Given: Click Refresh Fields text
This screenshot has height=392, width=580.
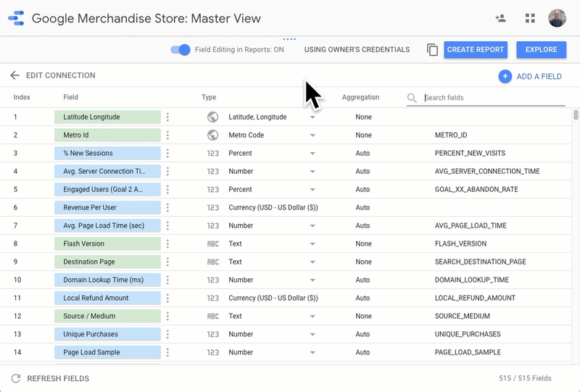Looking at the screenshot, I should tap(58, 379).
